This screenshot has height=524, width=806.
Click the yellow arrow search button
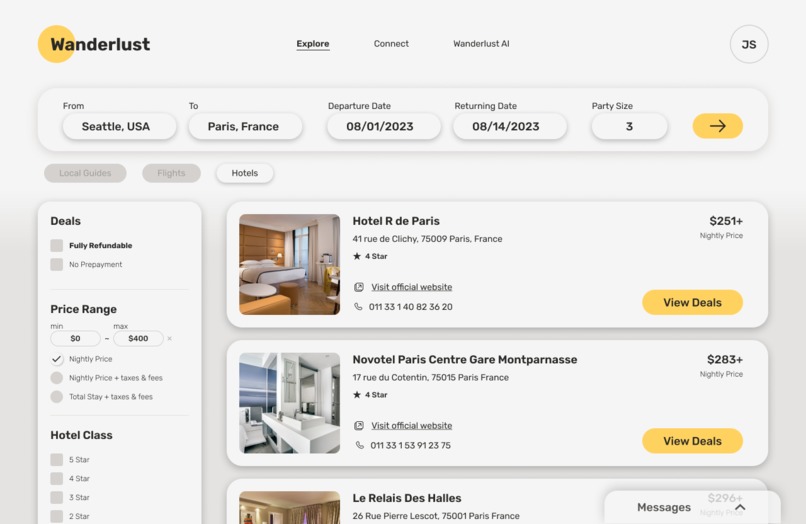coord(718,126)
